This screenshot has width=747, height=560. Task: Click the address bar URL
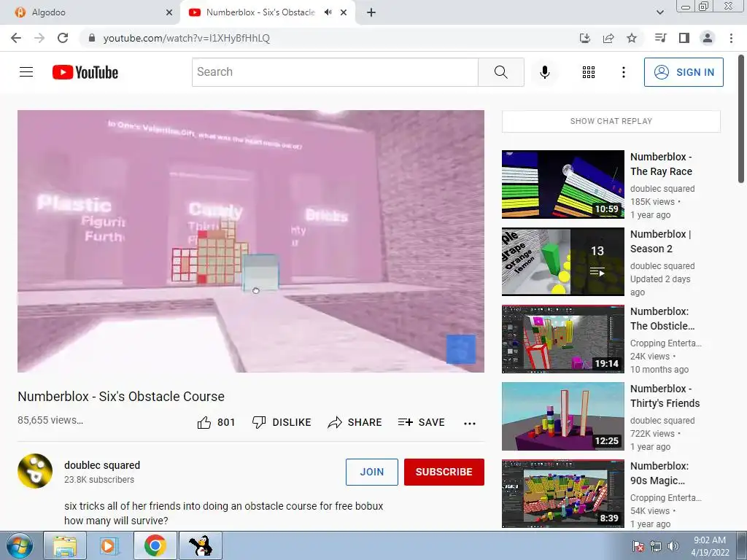pyautogui.click(x=187, y=38)
